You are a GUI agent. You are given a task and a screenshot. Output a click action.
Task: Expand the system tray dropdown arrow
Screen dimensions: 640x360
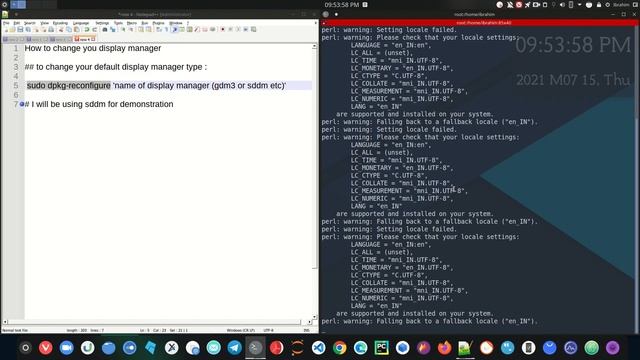[x=579, y=5]
